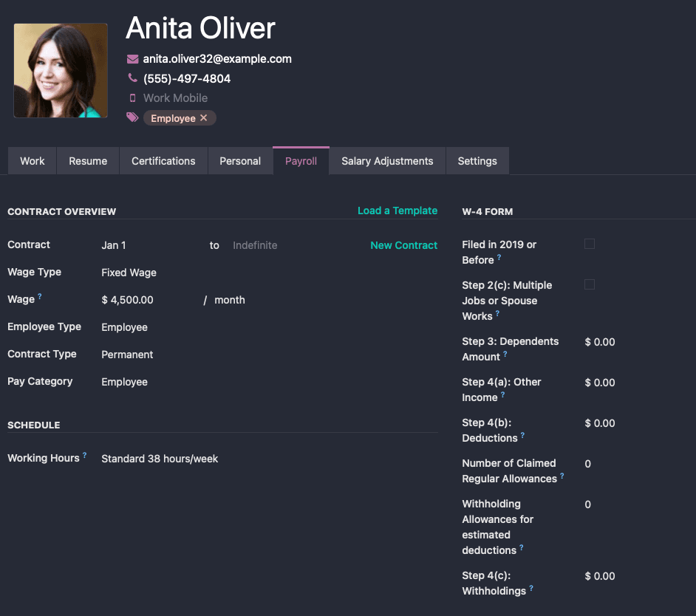This screenshot has width=696, height=616.
Task: Edit Step 4(c) Withholdings value
Action: (x=600, y=576)
